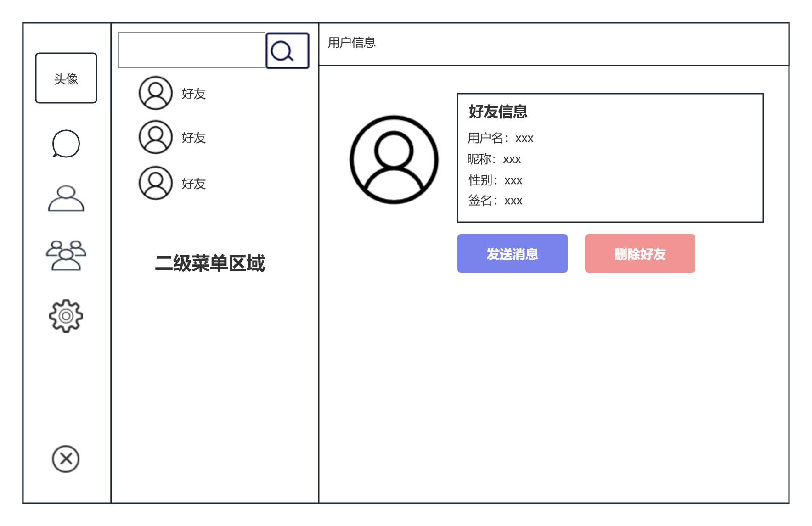Click the 用户信息 header title
The width and height of the screenshot is (812, 526).
352,43
